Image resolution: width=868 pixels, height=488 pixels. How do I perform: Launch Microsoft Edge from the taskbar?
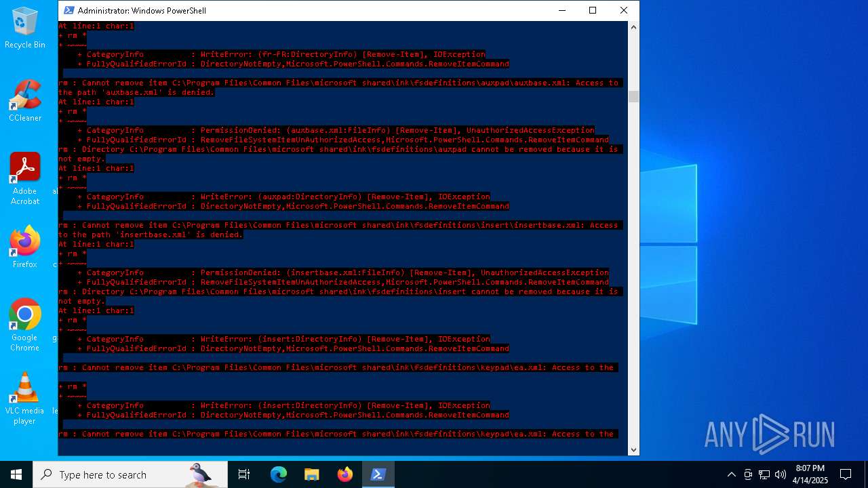279,474
